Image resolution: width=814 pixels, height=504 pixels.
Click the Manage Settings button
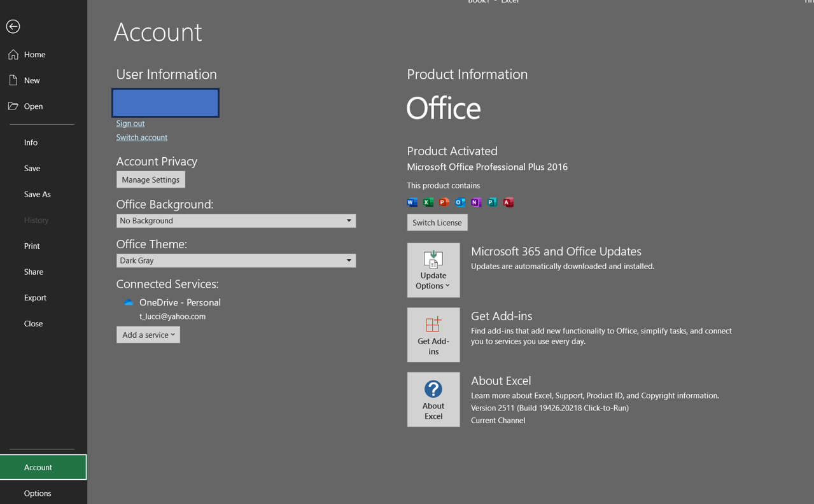click(x=151, y=179)
